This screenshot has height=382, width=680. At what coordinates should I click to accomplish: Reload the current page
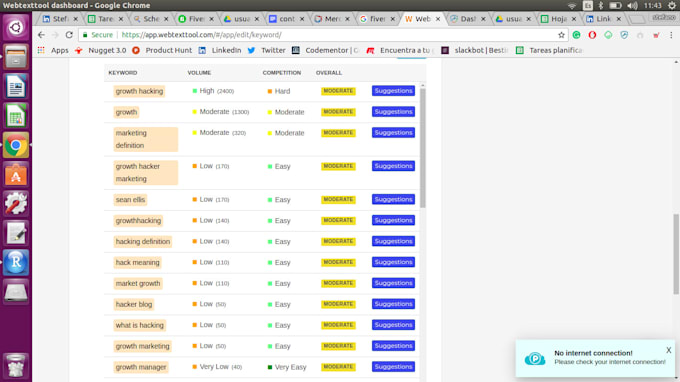point(69,35)
